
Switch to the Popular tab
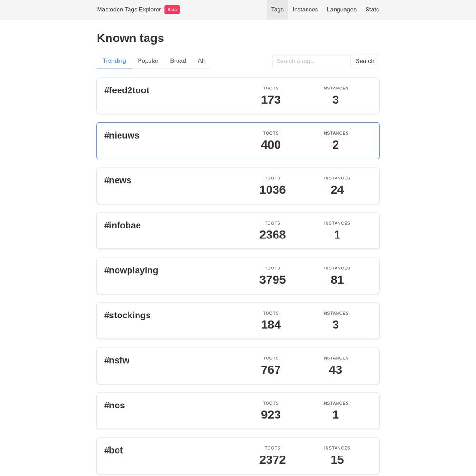coord(148,61)
